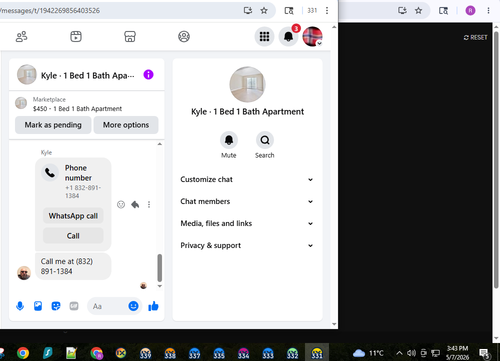Show hidden system tray icons

pos(399,353)
